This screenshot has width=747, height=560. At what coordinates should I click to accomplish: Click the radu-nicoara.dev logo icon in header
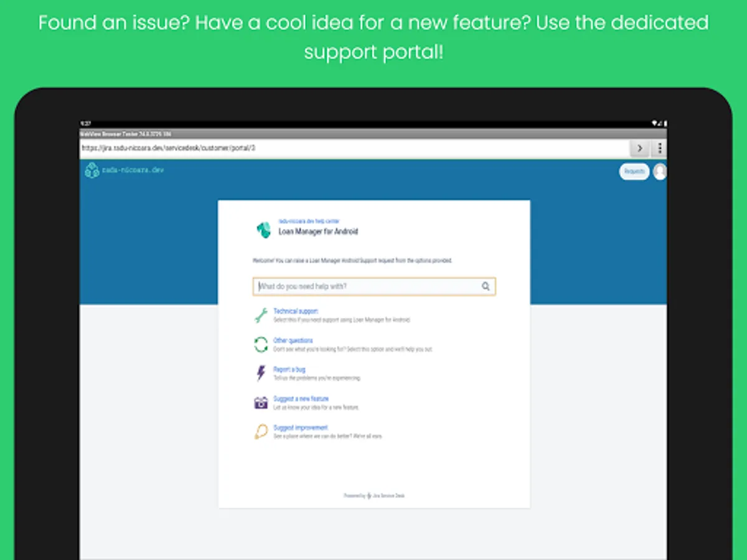tap(92, 170)
